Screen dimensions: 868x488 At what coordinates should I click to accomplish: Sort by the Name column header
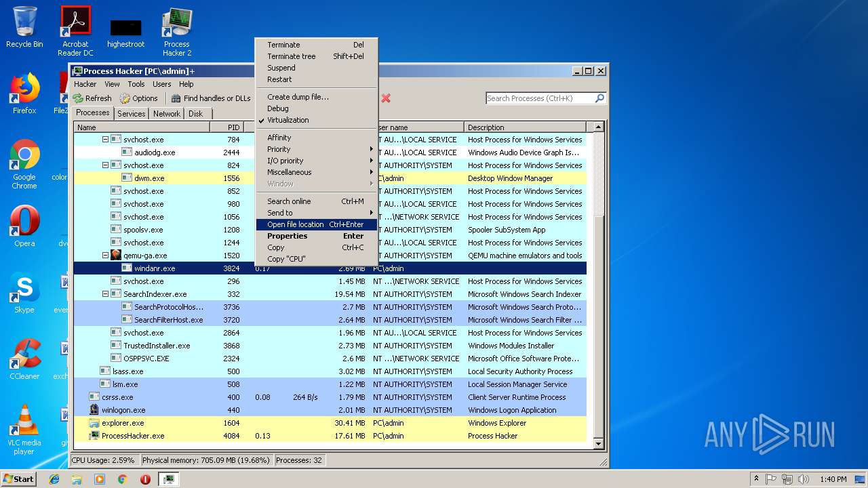142,127
